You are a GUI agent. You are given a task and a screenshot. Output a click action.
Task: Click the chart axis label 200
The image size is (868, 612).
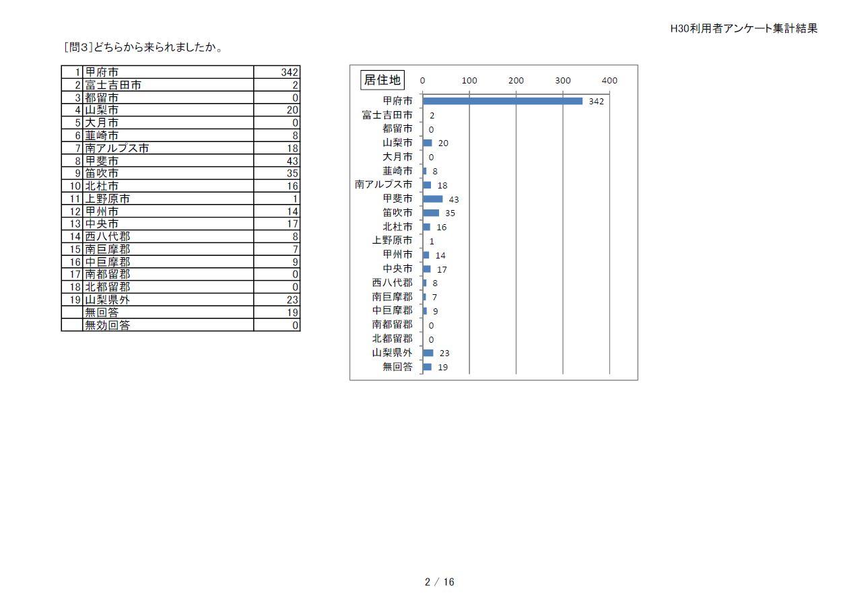(516, 80)
